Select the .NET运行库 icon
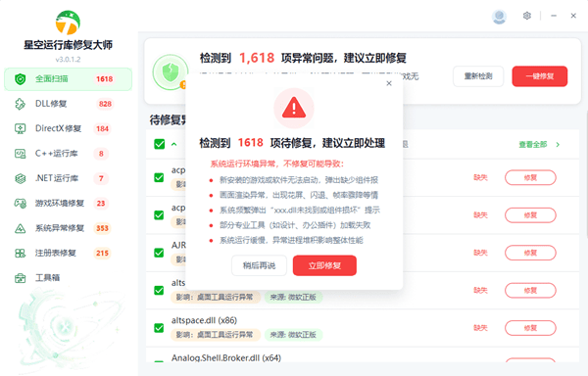Screen dimensions: 588x376 [21, 178]
